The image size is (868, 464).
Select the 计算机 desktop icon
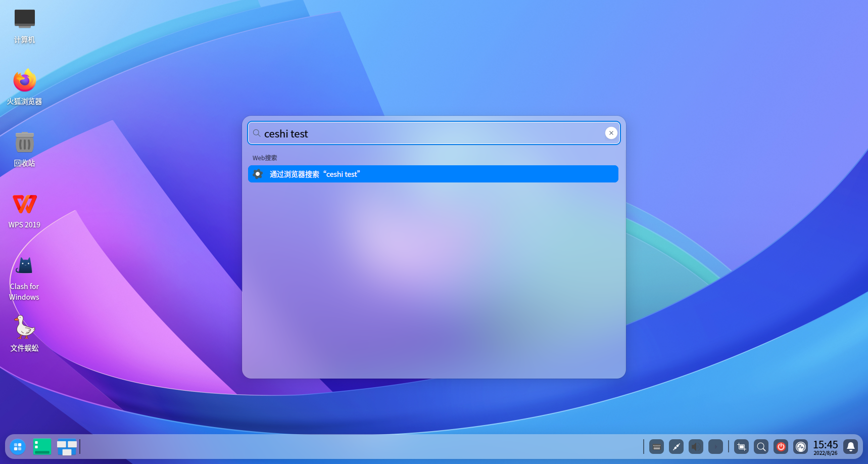[24, 26]
